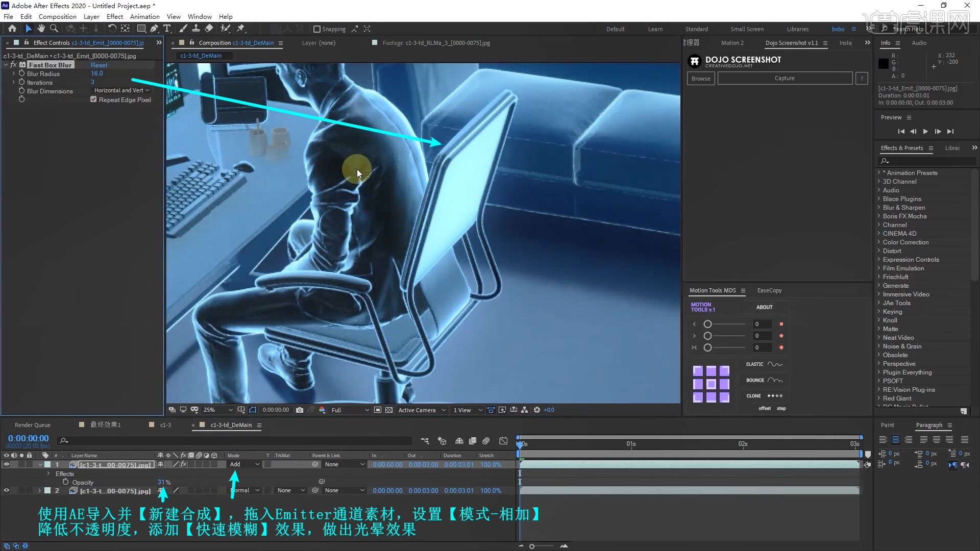Click the Capture button in Dojo Screenshot
The image size is (980, 551).
click(x=784, y=78)
